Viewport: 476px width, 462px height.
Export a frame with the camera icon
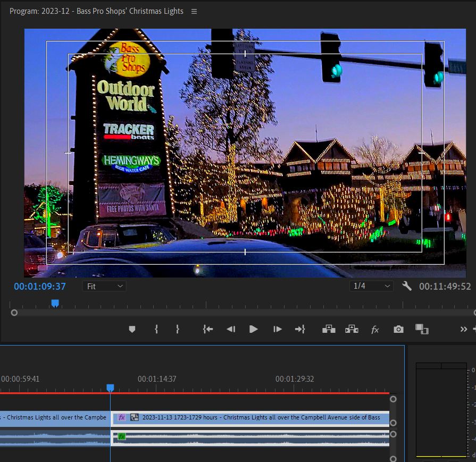pos(398,329)
